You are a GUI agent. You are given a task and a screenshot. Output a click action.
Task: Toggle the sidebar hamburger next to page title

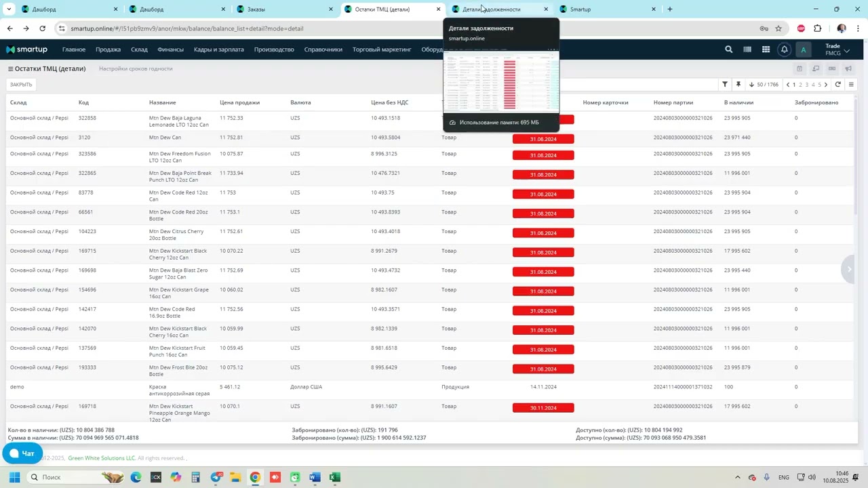click(10, 68)
